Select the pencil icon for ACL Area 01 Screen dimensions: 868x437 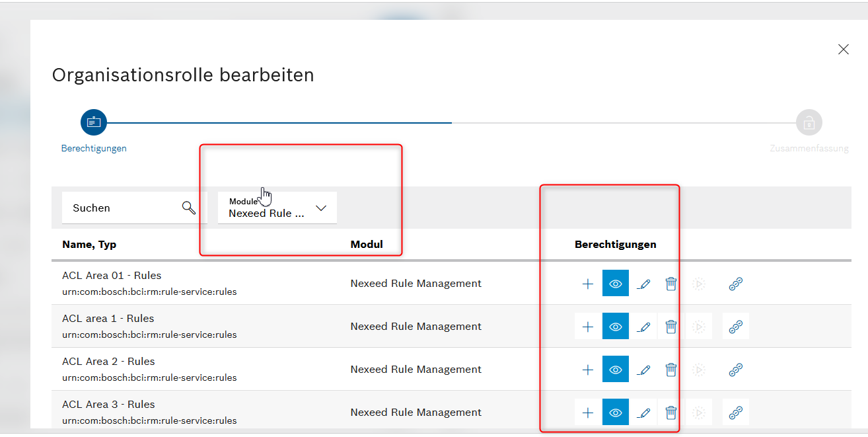coord(643,283)
